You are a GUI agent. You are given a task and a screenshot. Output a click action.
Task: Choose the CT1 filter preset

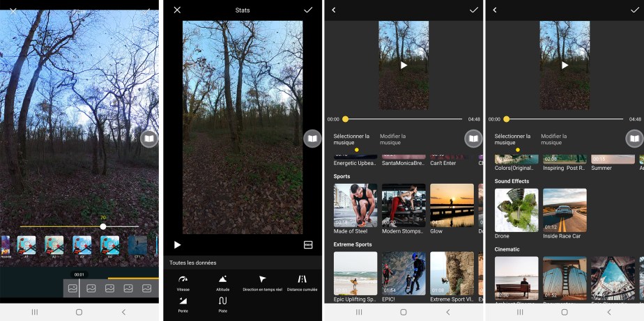point(137,247)
